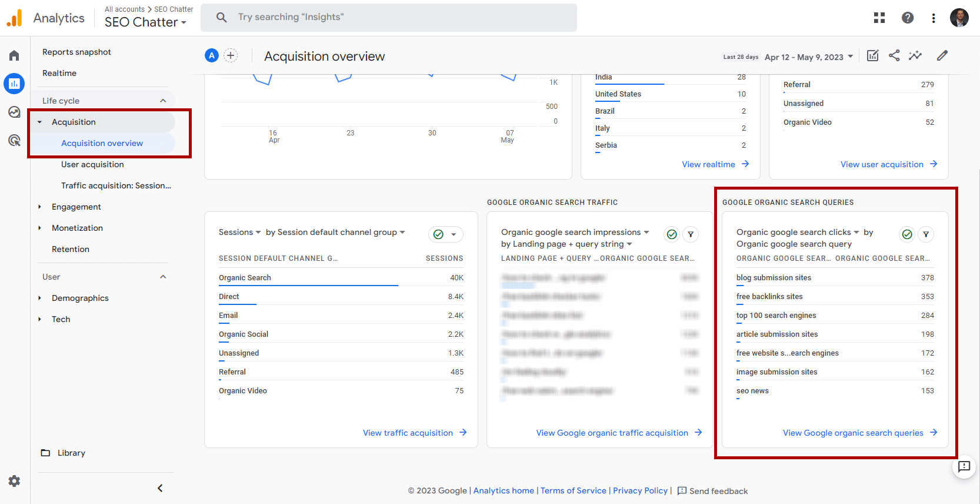Open the Sessions metric dropdown
The height and width of the screenshot is (504, 980).
pyautogui.click(x=239, y=232)
